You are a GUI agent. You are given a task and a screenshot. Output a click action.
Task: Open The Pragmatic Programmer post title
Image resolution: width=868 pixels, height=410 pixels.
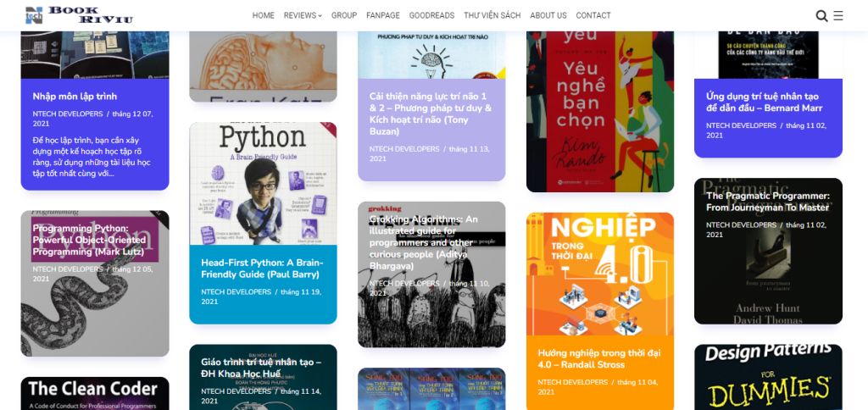768,202
